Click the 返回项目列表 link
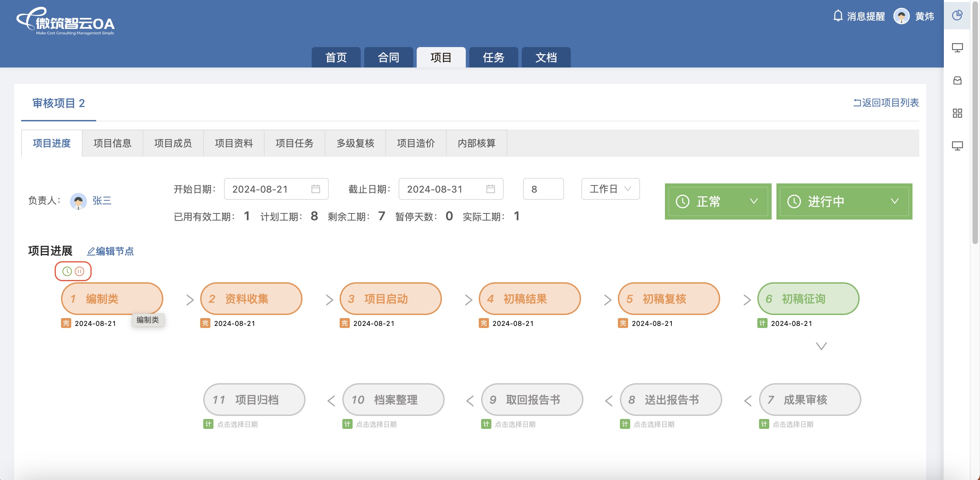Screen dimensions: 980x480 point(886,103)
